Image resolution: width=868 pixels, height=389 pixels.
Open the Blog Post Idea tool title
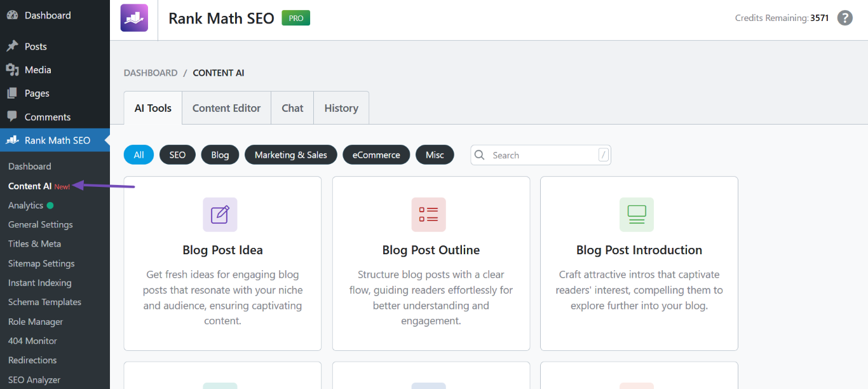coord(222,250)
